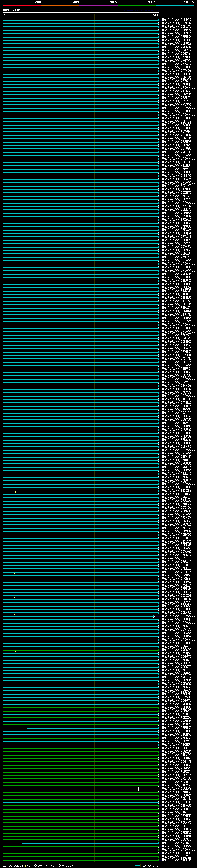Viewport: 197px width, 868px height.
Task: Select label UniRef100_Q7PTG6
Action: click(177, 139)
